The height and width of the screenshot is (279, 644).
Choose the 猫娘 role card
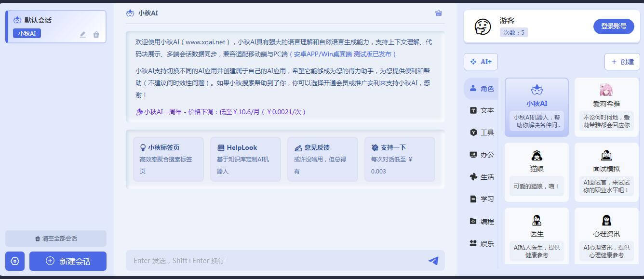click(x=537, y=172)
